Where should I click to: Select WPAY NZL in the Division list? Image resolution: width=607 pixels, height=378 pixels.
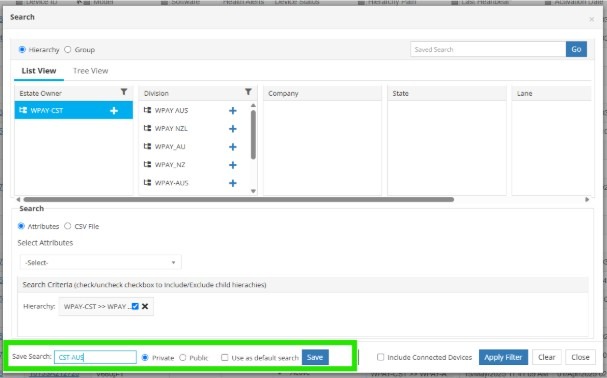click(171, 129)
